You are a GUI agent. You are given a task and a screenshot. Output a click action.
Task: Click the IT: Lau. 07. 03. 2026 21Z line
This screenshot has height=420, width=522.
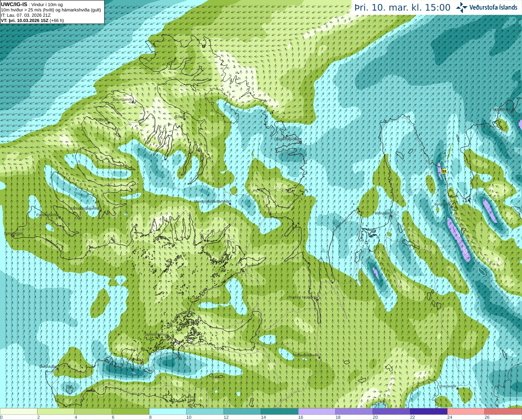click(26, 15)
